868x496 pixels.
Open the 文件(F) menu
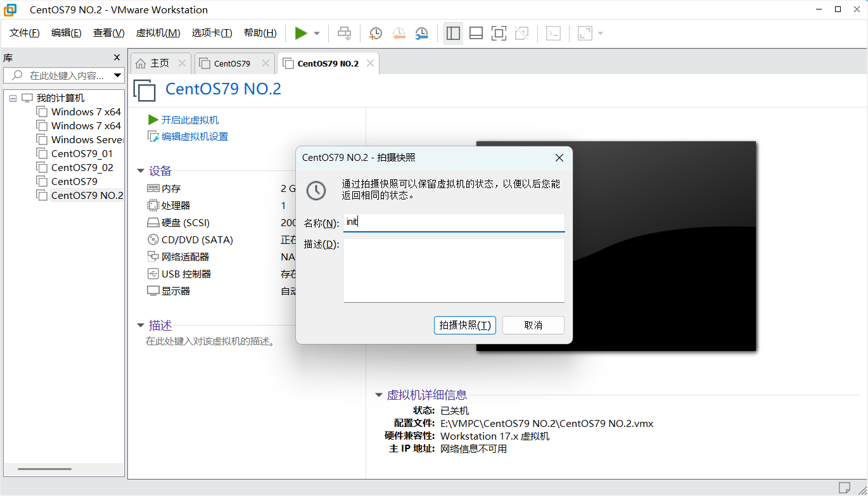[25, 33]
